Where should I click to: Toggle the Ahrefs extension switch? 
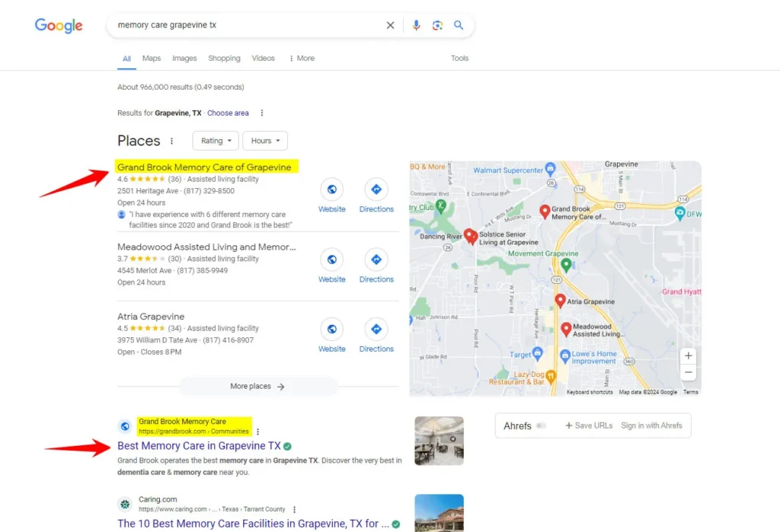click(x=542, y=425)
